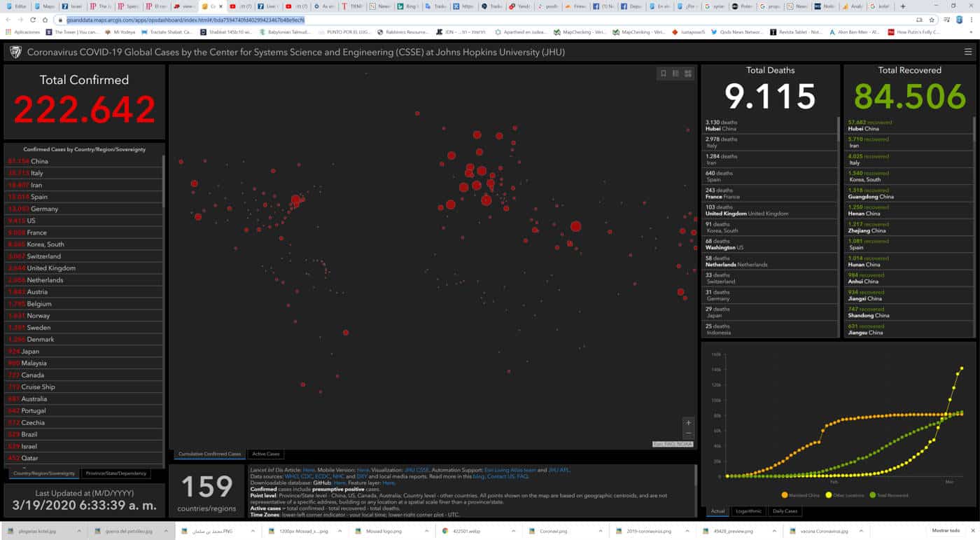The width and height of the screenshot is (980, 540).
Task: Click the info panel scrollbar
Action: 696,476
